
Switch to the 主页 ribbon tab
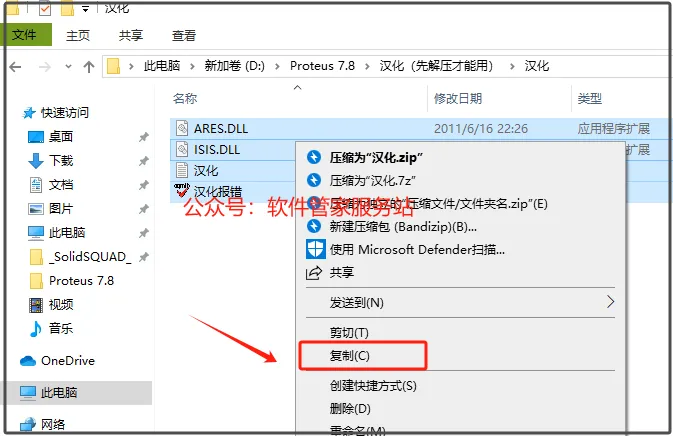[x=78, y=35]
